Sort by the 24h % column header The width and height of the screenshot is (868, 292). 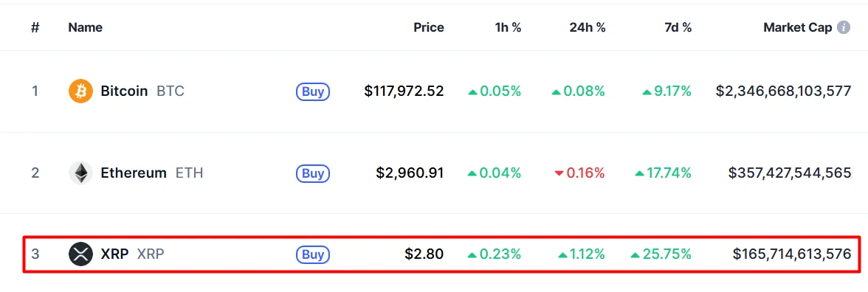click(x=588, y=28)
